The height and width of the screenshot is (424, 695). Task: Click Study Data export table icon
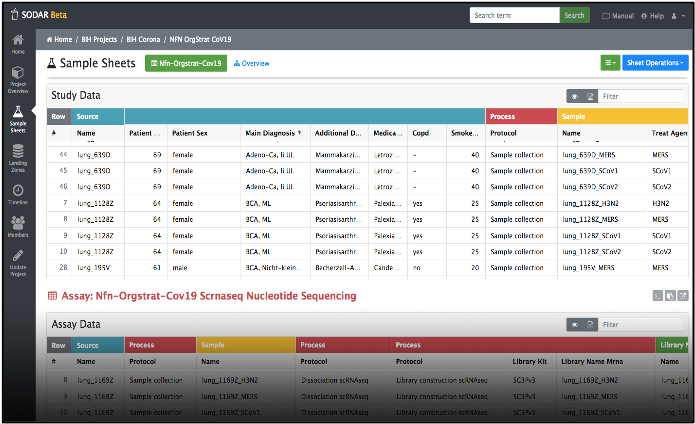[590, 96]
